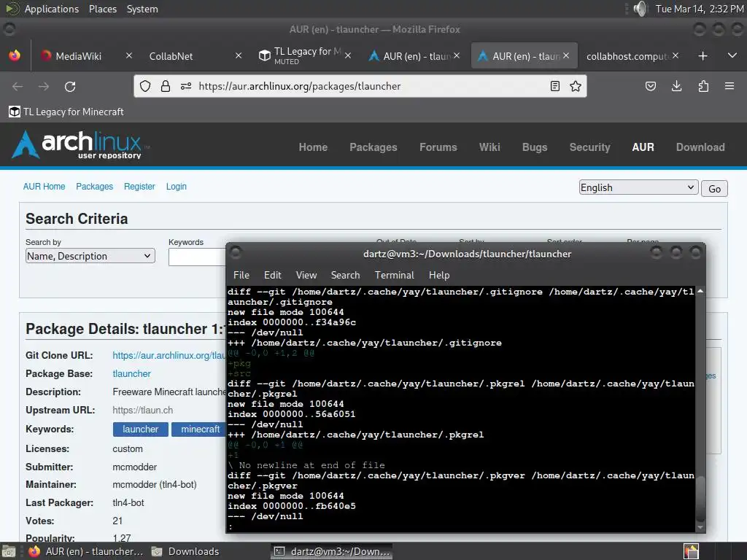Go to Arch Forums
Viewport: 747px width, 560px height.
[438, 147]
